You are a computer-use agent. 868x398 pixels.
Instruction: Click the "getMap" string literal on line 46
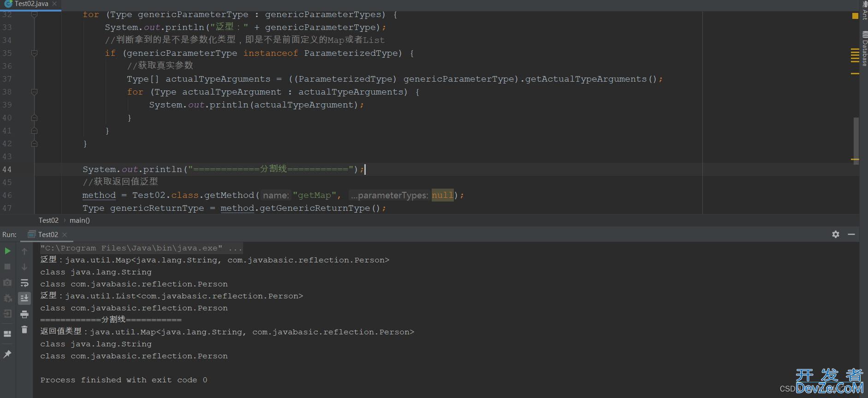(x=314, y=195)
